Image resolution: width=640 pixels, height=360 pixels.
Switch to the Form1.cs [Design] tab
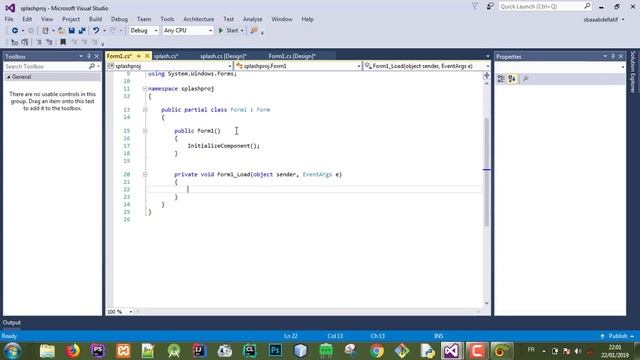(292, 56)
